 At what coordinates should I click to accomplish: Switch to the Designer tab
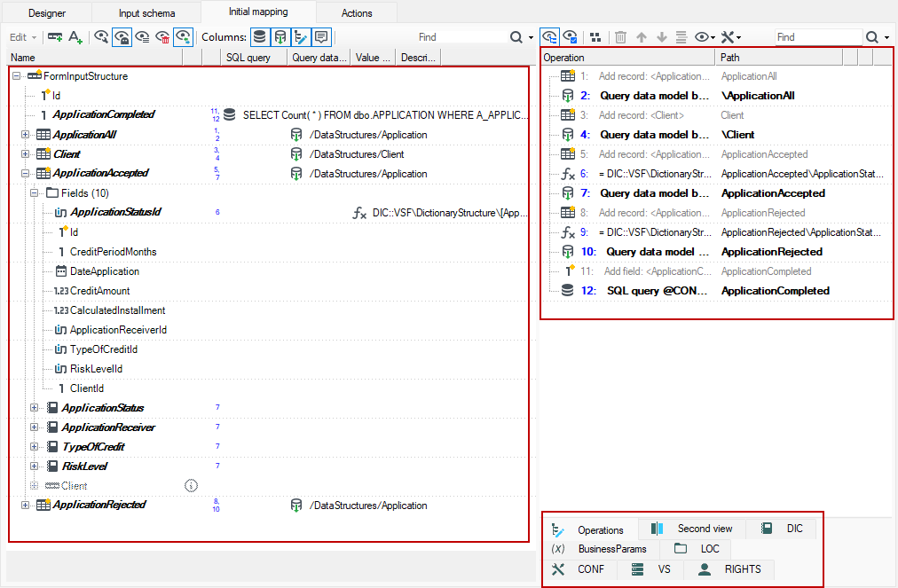[x=47, y=12]
